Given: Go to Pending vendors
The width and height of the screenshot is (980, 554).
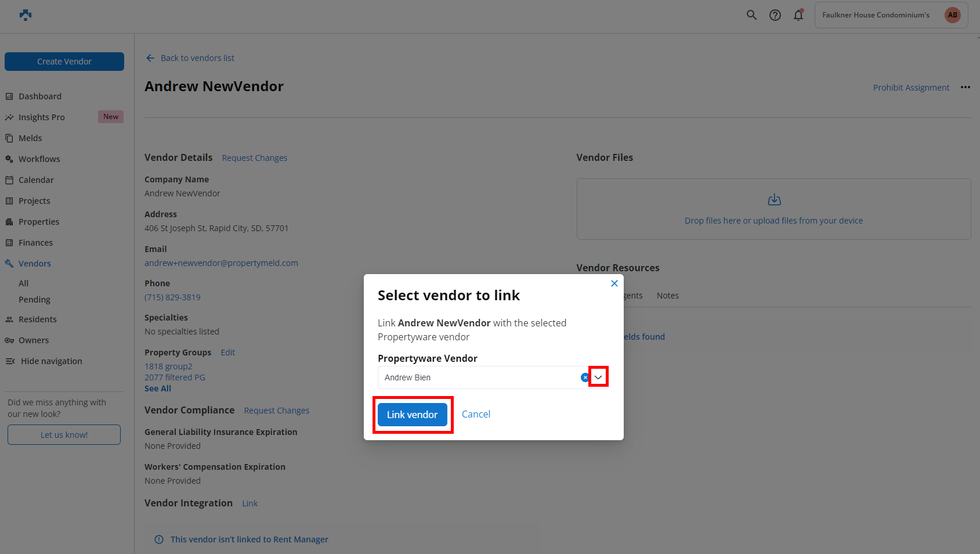Looking at the screenshot, I should coord(34,300).
